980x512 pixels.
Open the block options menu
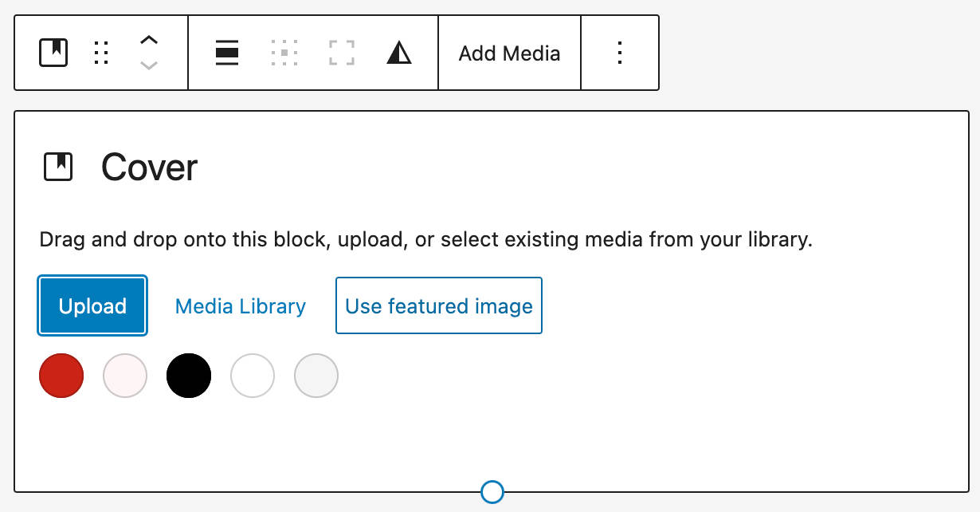tap(620, 53)
